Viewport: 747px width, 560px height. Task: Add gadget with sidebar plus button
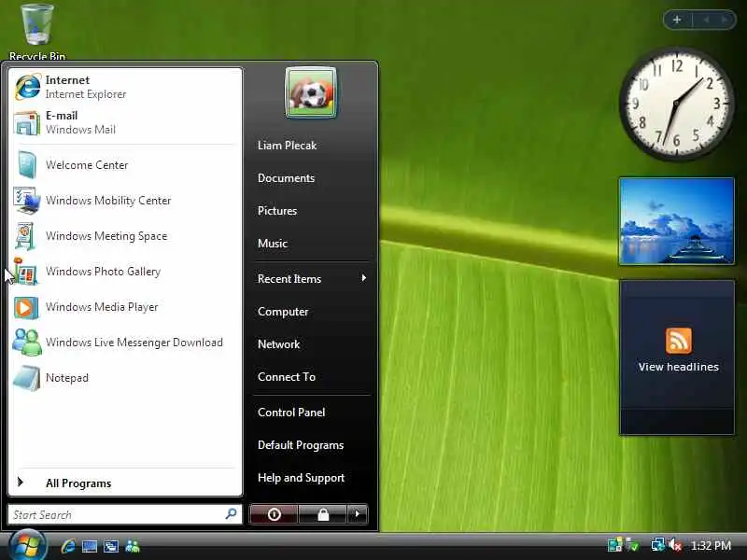point(677,20)
